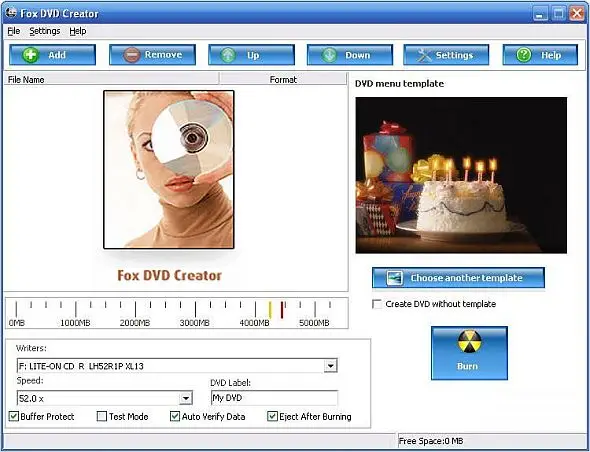Screen dimensions: 590x452
Task: Open the File menu
Action: [x=14, y=31]
